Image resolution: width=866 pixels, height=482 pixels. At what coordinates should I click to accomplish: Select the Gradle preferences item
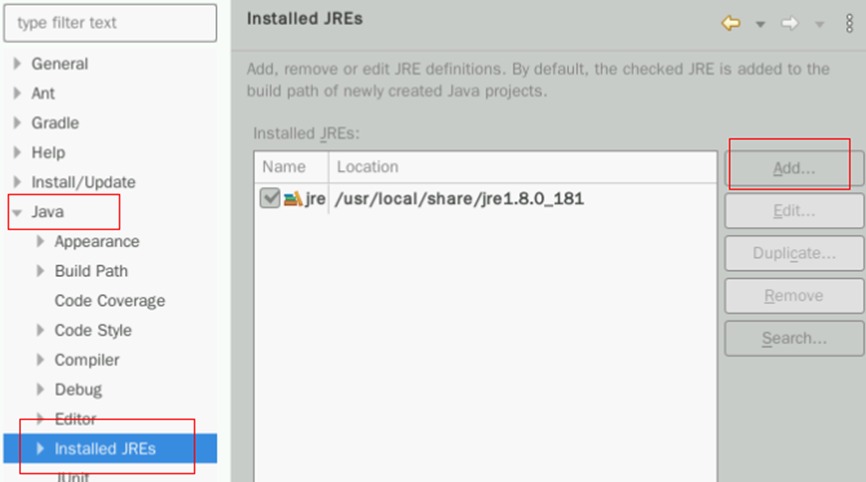click(x=54, y=123)
